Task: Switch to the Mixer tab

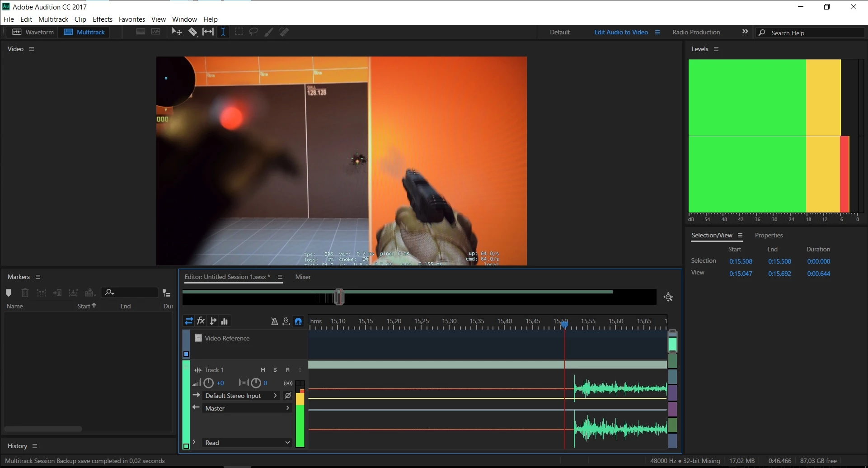Action: point(303,277)
